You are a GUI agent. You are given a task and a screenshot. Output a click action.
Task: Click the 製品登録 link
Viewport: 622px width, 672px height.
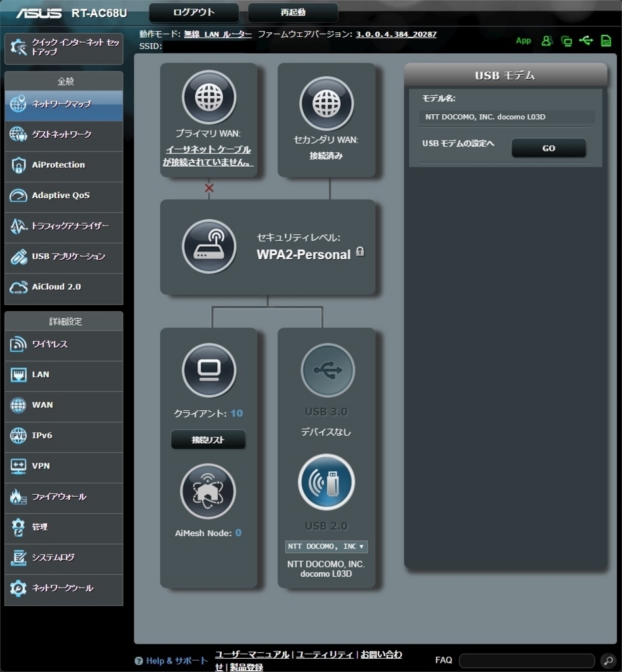click(x=246, y=667)
